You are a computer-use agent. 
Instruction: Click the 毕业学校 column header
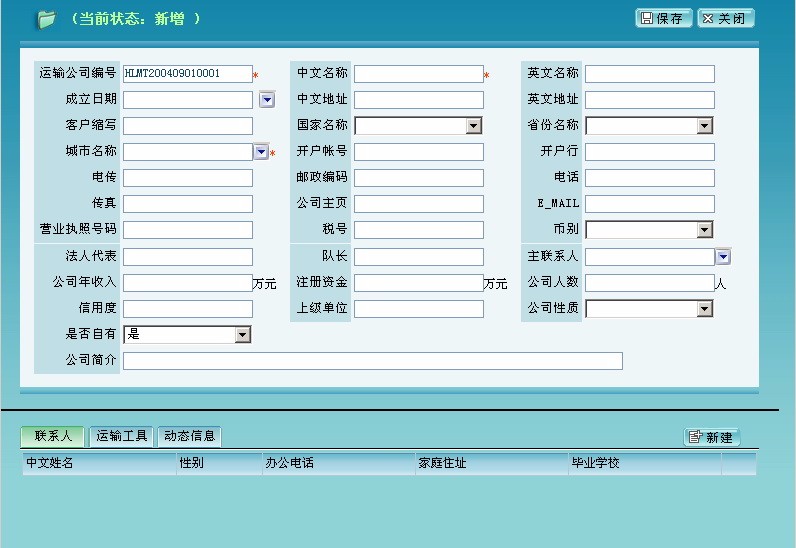click(645, 463)
